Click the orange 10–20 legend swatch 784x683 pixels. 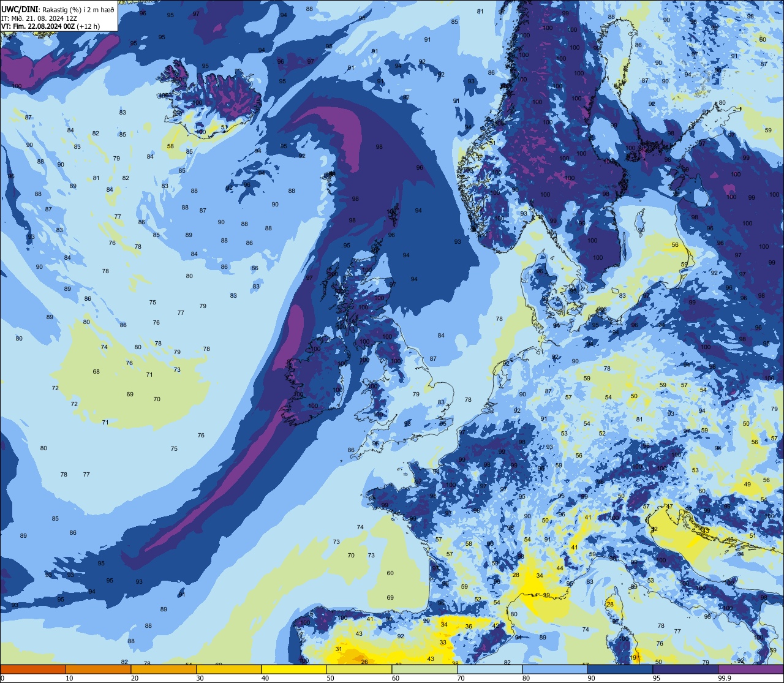[98, 669]
